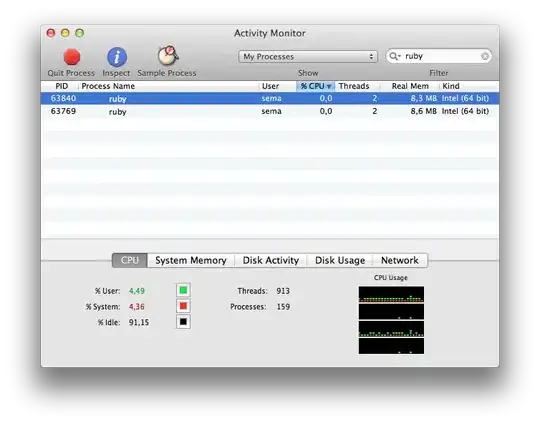
Task: Click the green % User color swatch
Action: (x=183, y=290)
